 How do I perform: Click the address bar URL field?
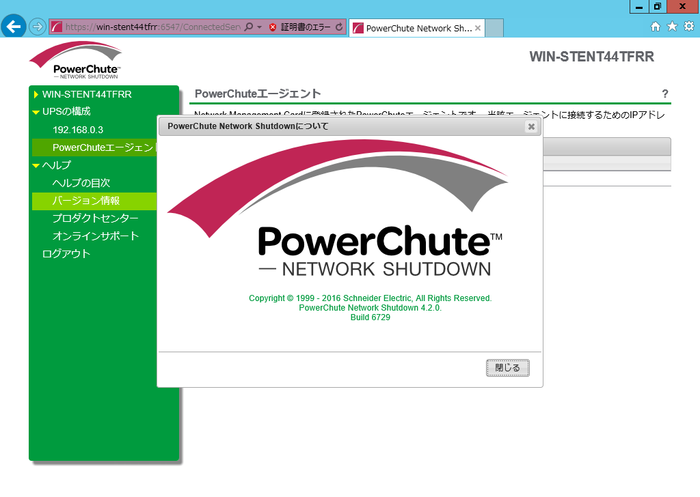(x=153, y=27)
